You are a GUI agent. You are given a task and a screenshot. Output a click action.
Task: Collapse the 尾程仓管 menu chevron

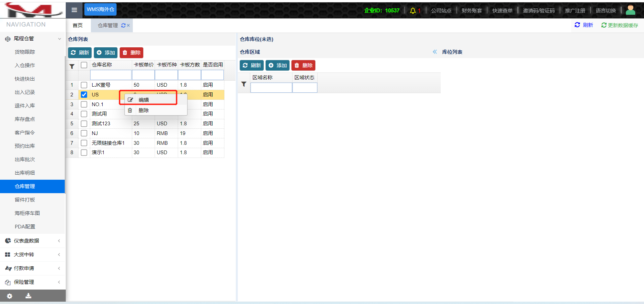pyautogui.click(x=59, y=39)
